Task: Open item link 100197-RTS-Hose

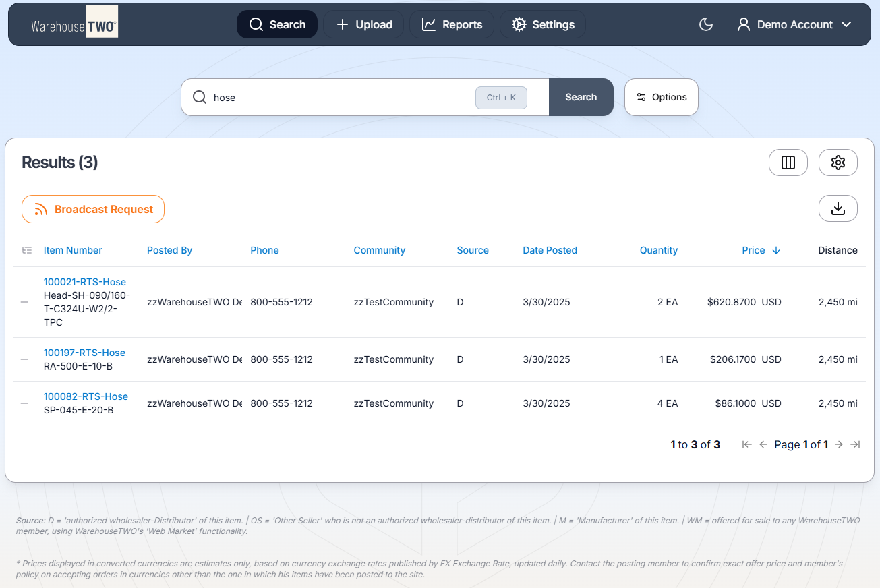Action: (x=84, y=353)
